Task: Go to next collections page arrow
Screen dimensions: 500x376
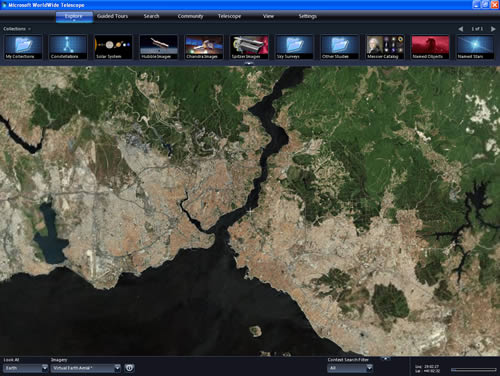Action: point(493,29)
